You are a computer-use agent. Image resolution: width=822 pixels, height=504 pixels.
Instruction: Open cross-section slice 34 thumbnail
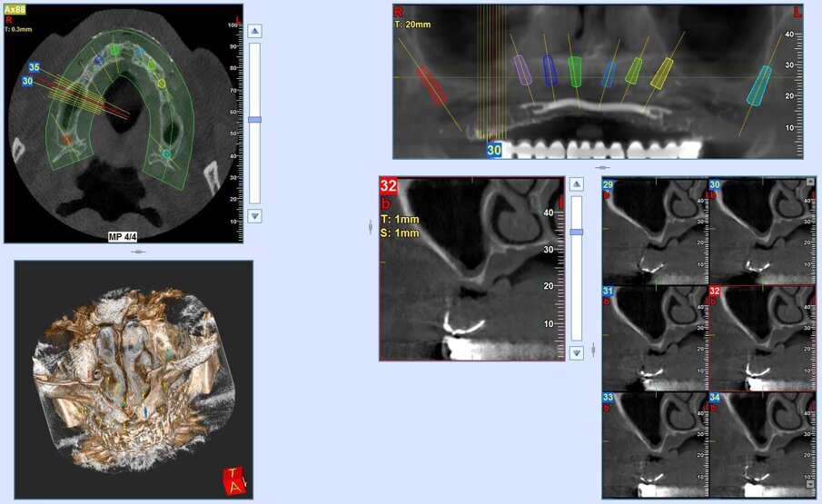click(x=759, y=444)
